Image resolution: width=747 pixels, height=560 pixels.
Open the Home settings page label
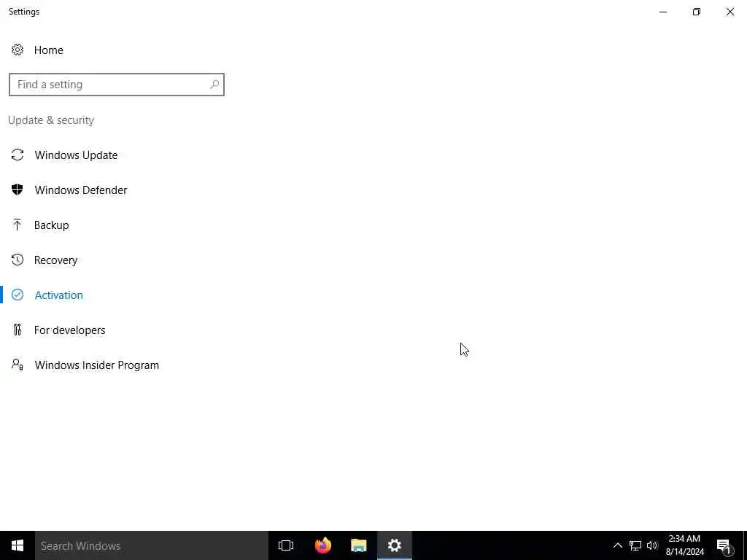[x=49, y=50]
